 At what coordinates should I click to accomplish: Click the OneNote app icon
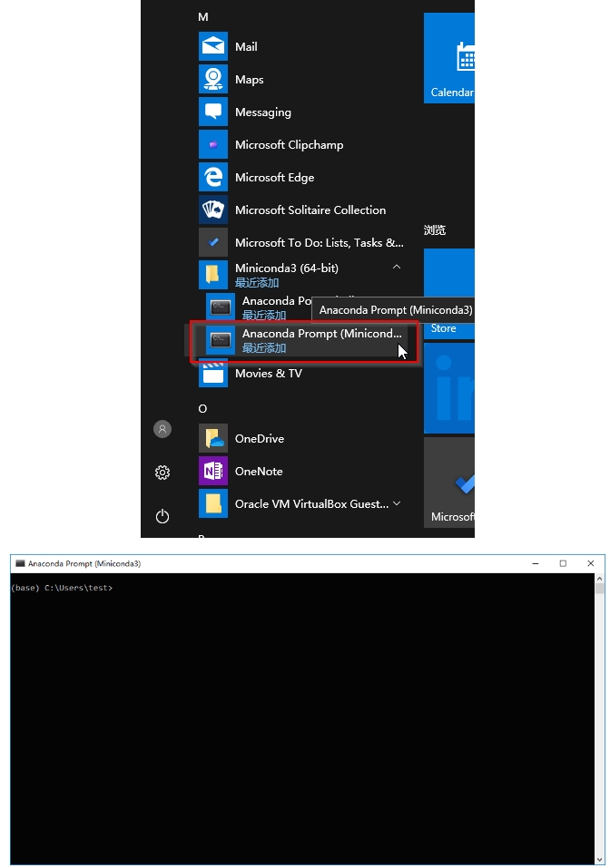click(213, 472)
